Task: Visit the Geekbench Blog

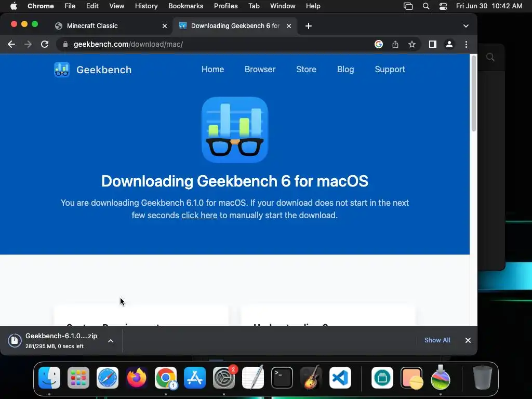Action: point(345,69)
